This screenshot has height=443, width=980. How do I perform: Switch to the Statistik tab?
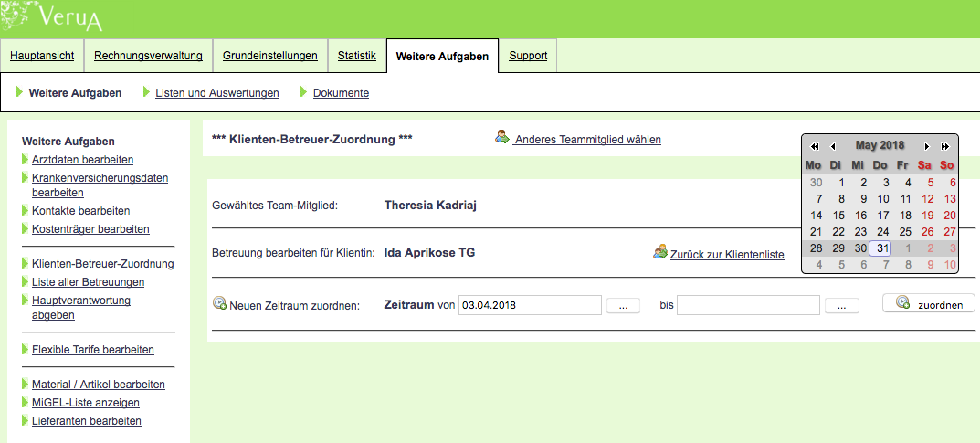pos(356,56)
